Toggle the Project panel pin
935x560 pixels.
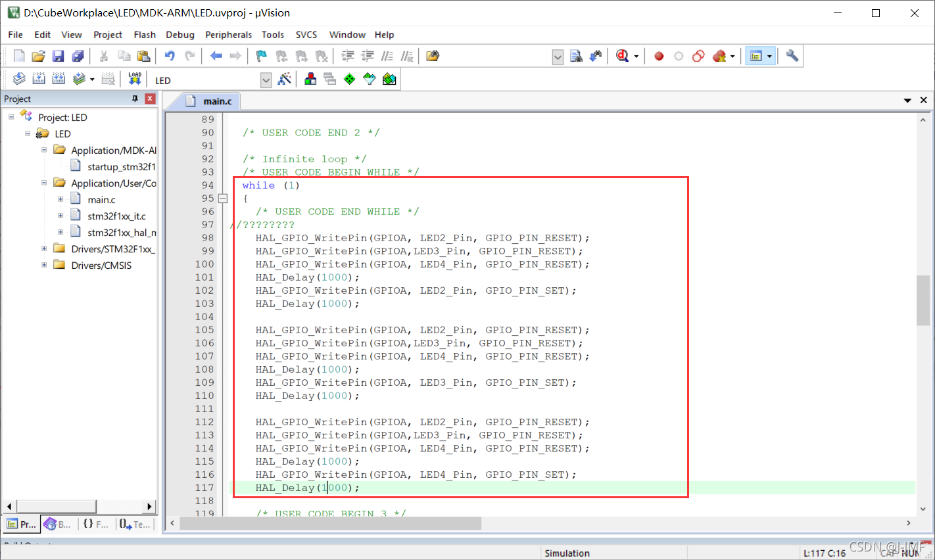point(135,99)
